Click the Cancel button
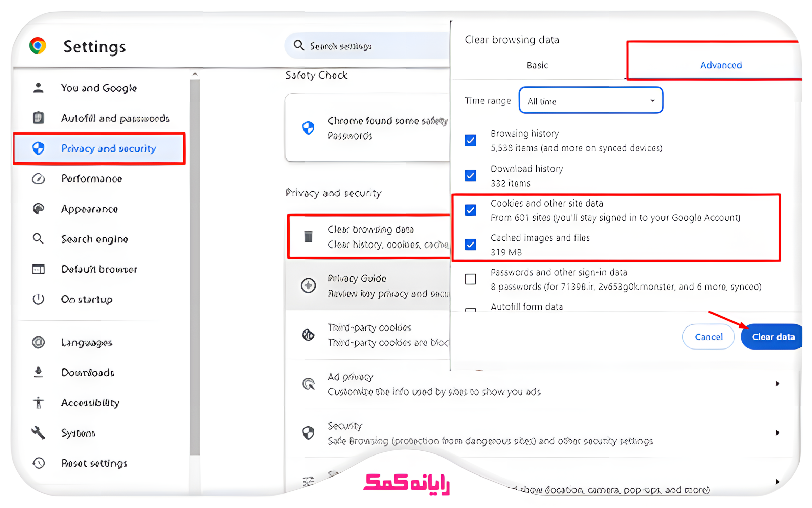The height and width of the screenshot is (508, 812). (x=708, y=337)
